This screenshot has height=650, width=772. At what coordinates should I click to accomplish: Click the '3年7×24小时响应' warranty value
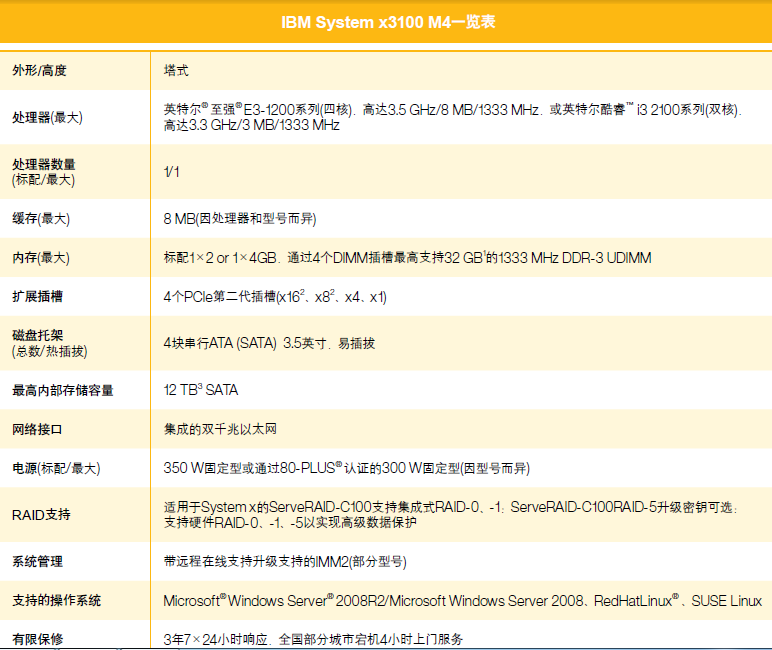(313, 639)
